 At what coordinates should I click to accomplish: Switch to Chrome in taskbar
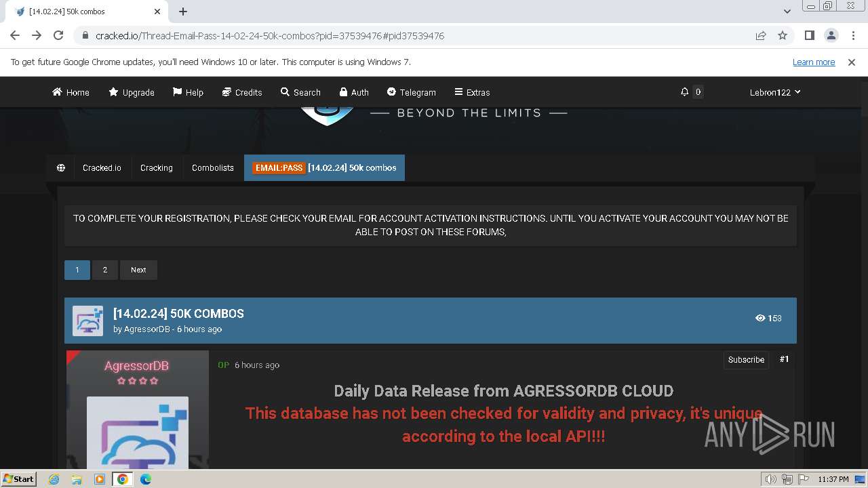(123, 479)
